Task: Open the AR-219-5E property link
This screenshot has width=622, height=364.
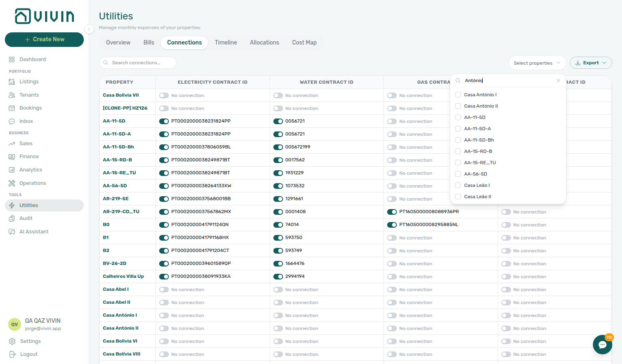Action: click(x=116, y=199)
